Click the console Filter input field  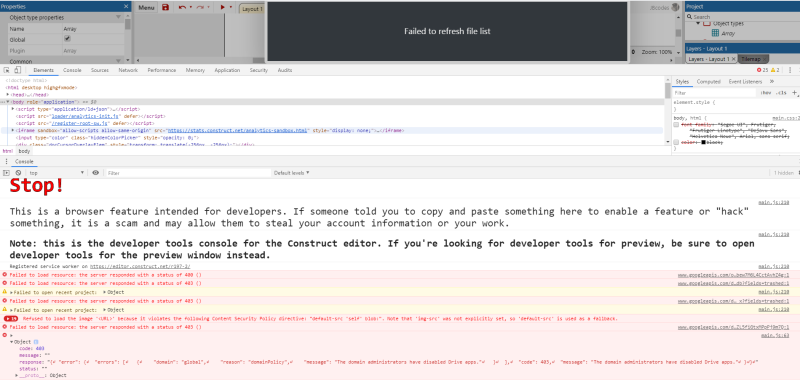[188, 173]
